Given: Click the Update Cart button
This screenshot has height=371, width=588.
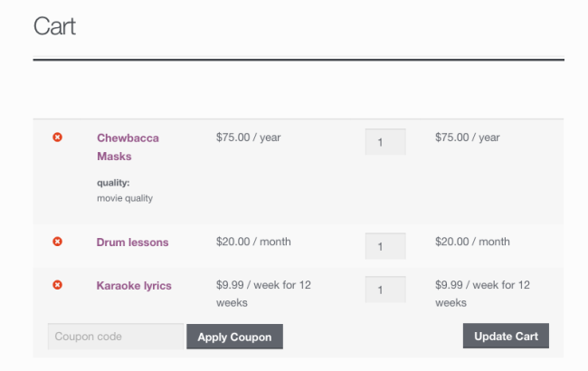Looking at the screenshot, I should (506, 337).
